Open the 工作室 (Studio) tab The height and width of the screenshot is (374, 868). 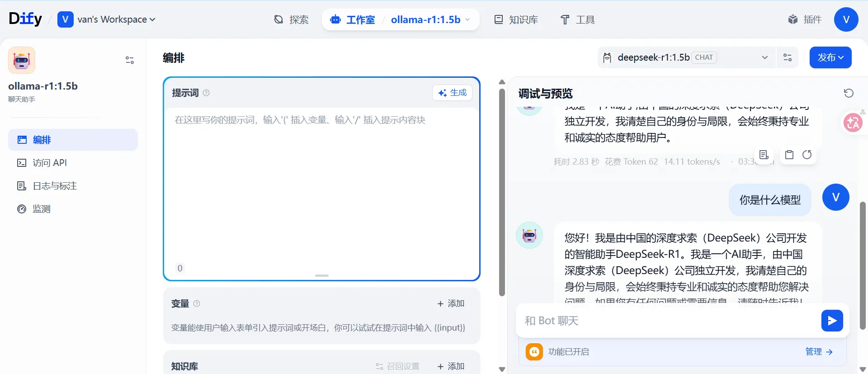[x=353, y=19]
